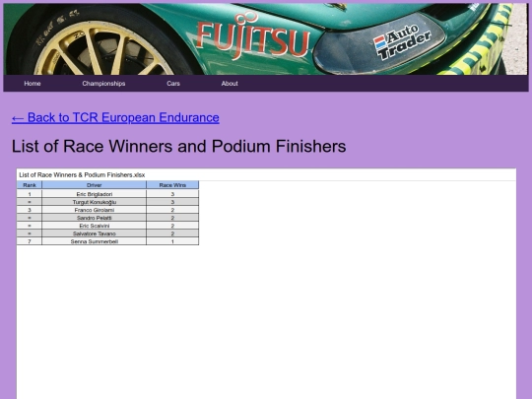Select the cell Eric Brigliadori
Image resolution: width=532 pixels, height=399 pixels.
95,194
